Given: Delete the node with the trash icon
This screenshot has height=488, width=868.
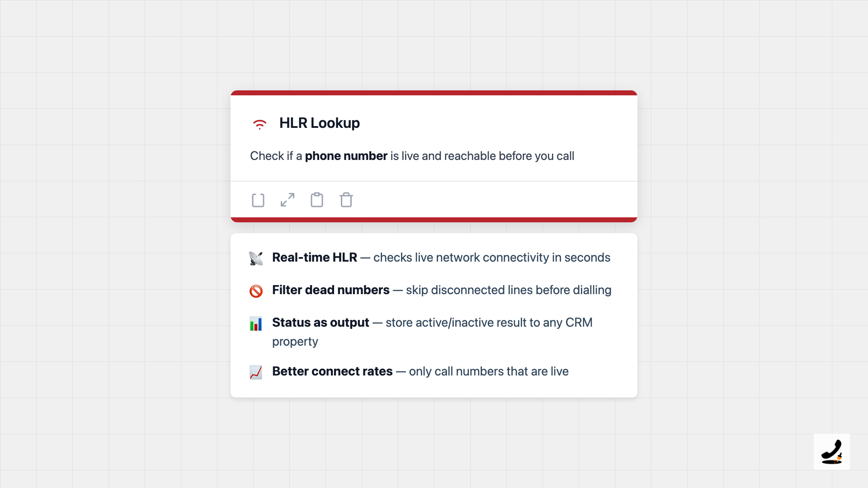Looking at the screenshot, I should tap(346, 200).
